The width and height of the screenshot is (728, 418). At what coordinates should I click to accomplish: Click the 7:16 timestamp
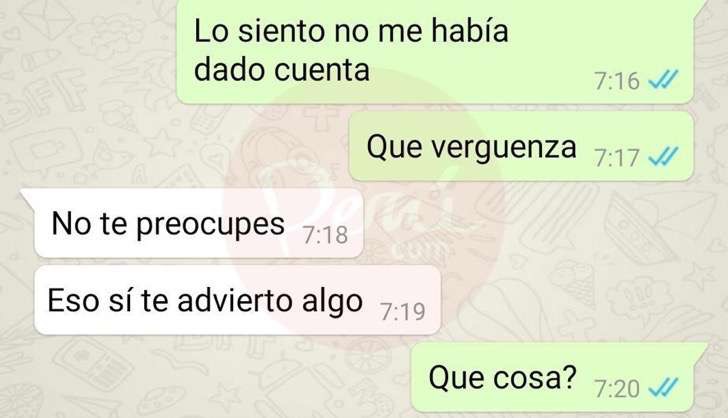coord(617,81)
